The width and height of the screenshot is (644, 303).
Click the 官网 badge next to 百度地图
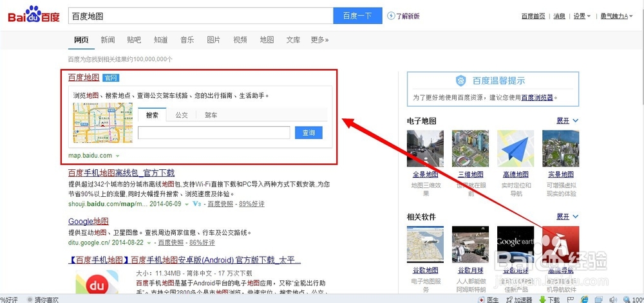[111, 78]
